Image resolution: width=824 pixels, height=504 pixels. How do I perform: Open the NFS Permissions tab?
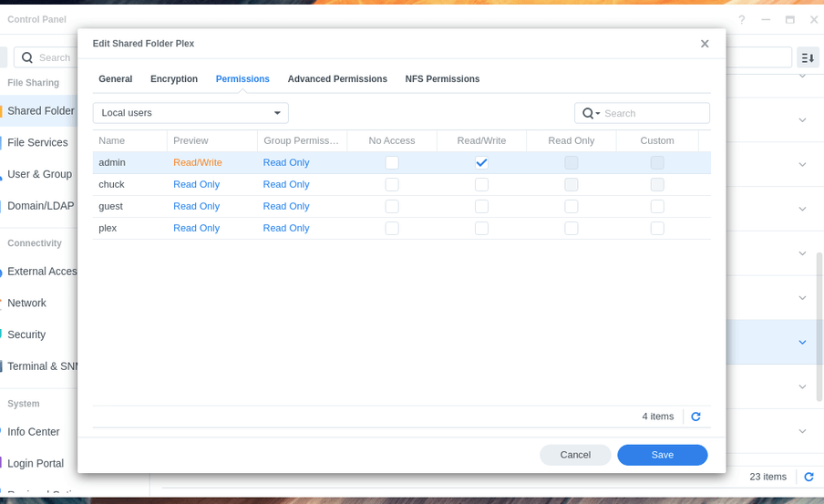coord(442,78)
